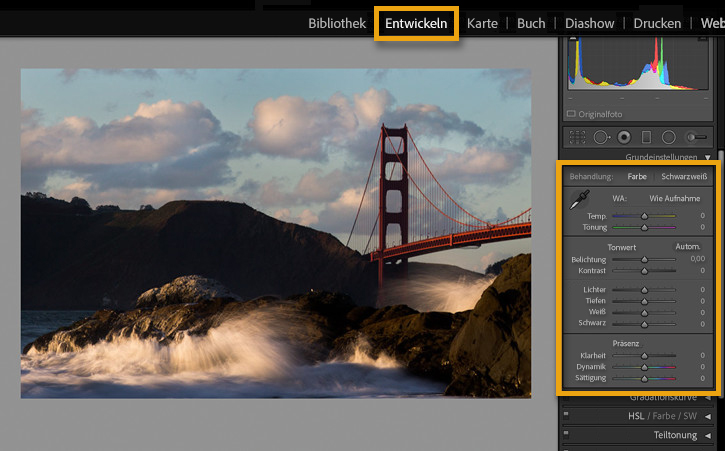The height and width of the screenshot is (451, 725).
Task: Toggle the Teiltonung panel switch
Action: coord(566,434)
